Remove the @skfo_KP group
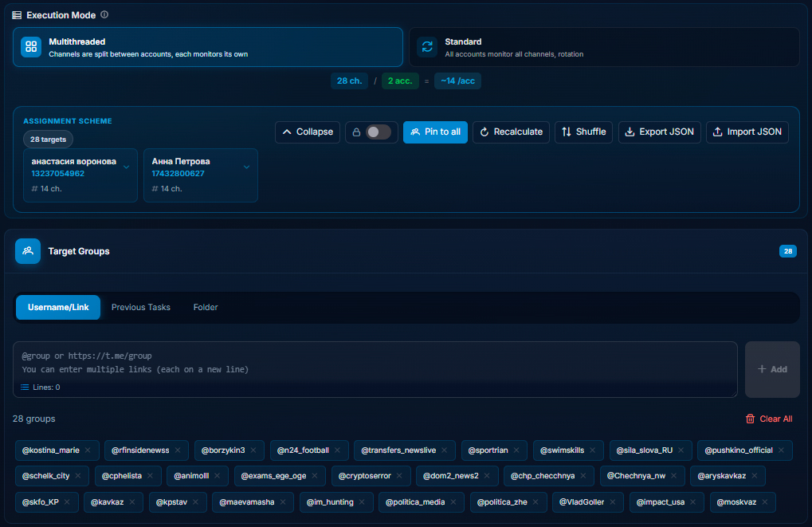 tap(67, 502)
